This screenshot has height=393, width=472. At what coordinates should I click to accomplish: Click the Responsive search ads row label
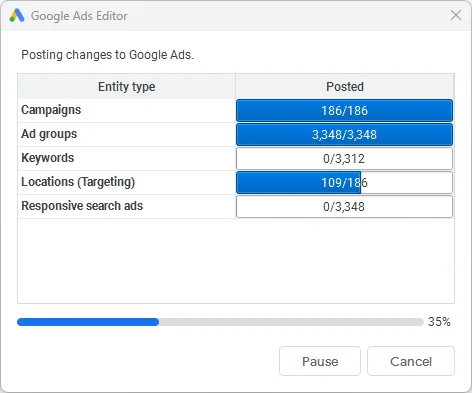82,206
